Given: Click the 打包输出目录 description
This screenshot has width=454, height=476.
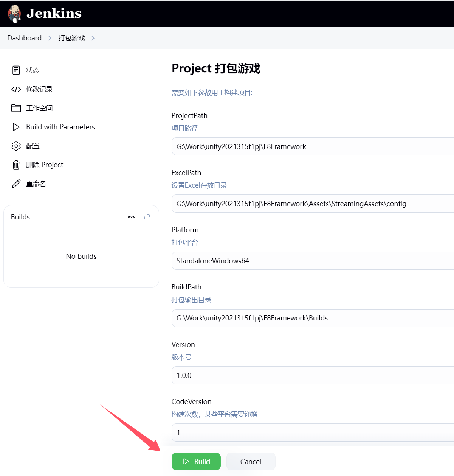Looking at the screenshot, I should coord(191,300).
